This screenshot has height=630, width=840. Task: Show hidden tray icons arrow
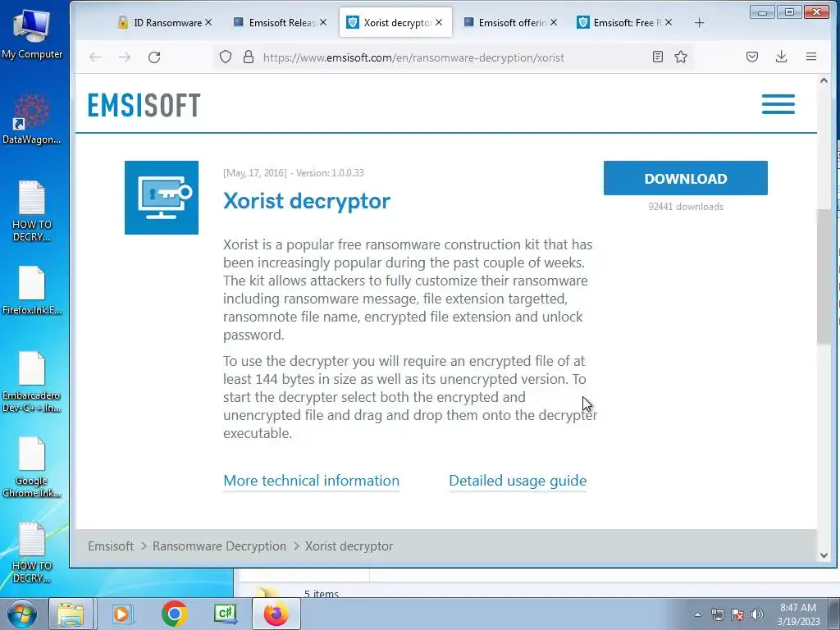tap(697, 614)
